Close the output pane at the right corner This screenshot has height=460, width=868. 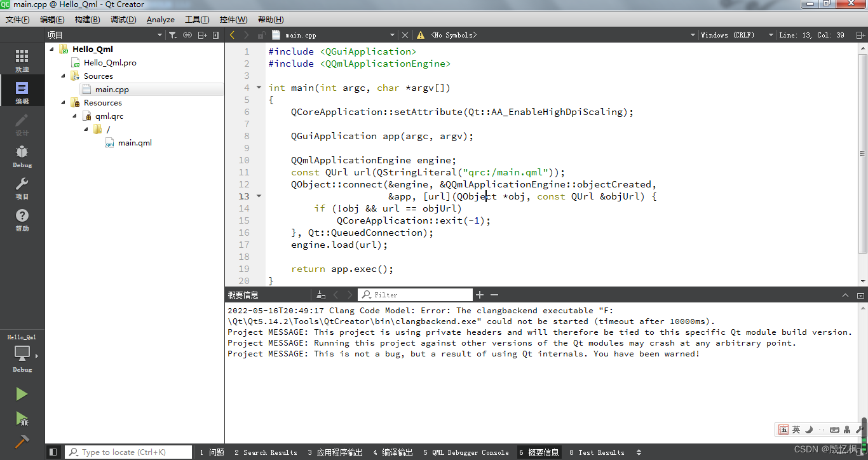pos(861,295)
